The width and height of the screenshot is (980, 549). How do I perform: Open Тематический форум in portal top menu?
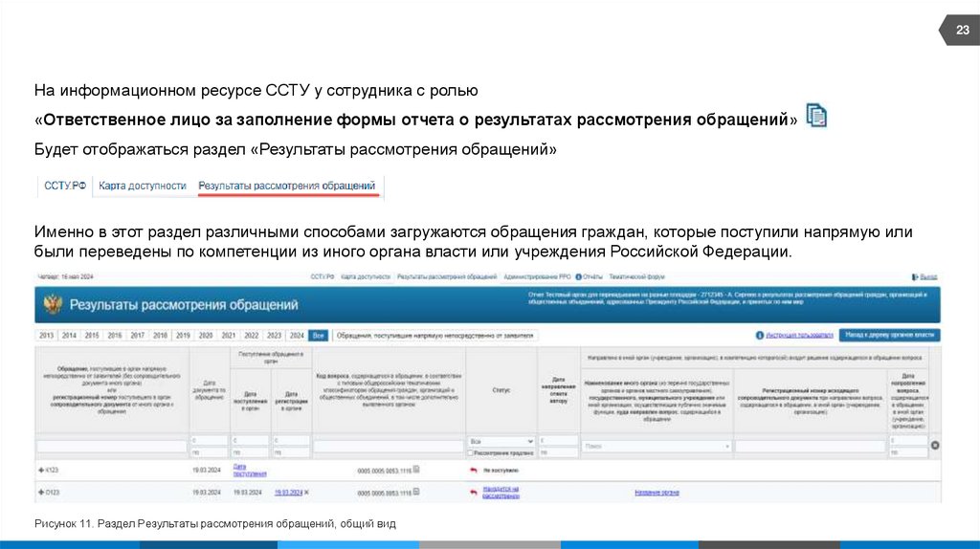click(636, 276)
